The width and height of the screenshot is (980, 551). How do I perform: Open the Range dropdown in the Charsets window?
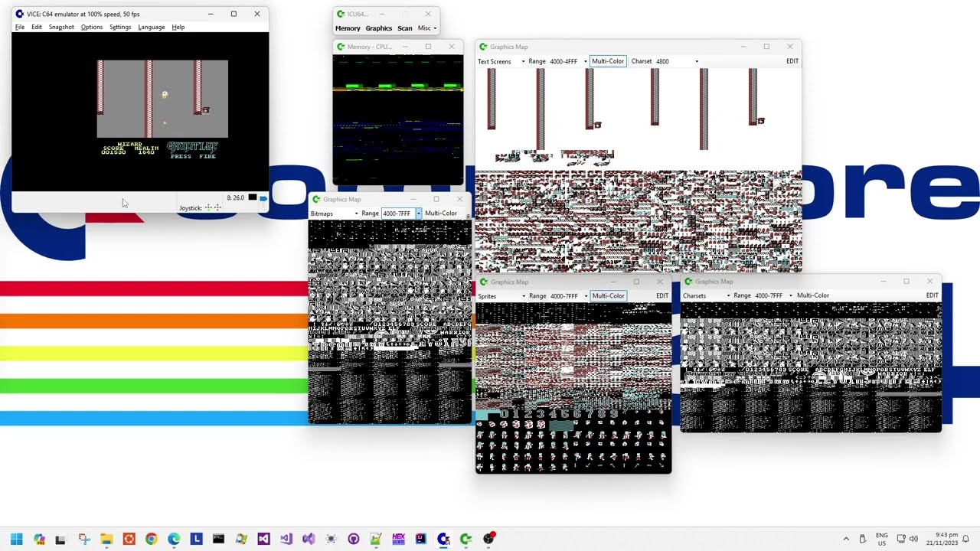click(x=773, y=295)
